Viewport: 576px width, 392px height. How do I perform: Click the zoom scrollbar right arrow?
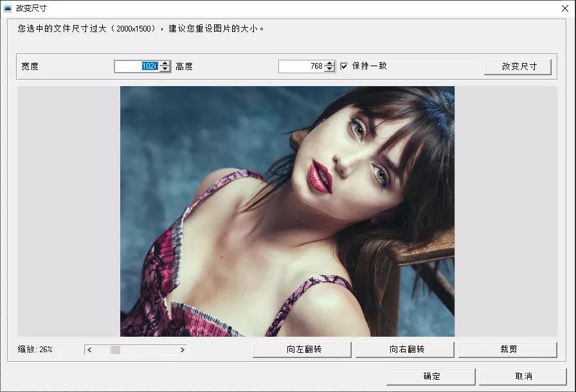pyautogui.click(x=182, y=350)
